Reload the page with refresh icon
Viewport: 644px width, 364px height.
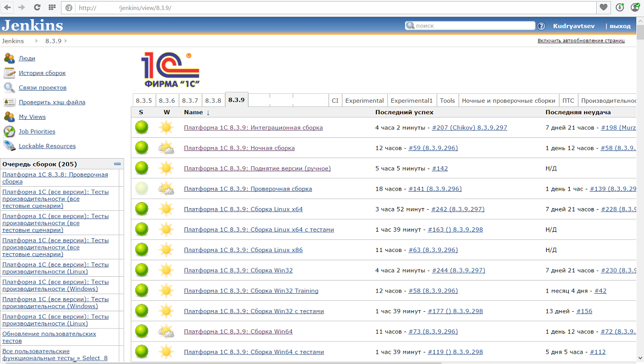(37, 7)
